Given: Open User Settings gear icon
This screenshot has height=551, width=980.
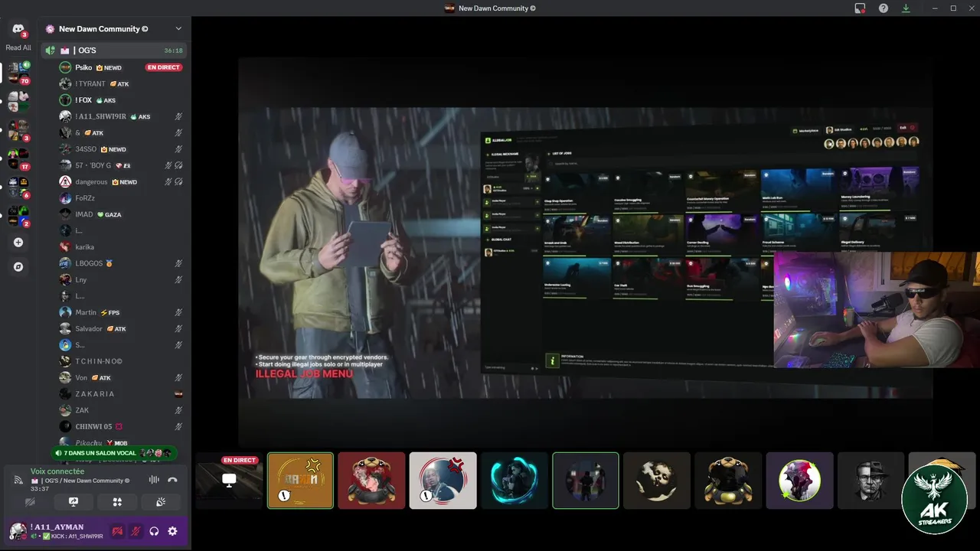Looking at the screenshot, I should coord(172,531).
